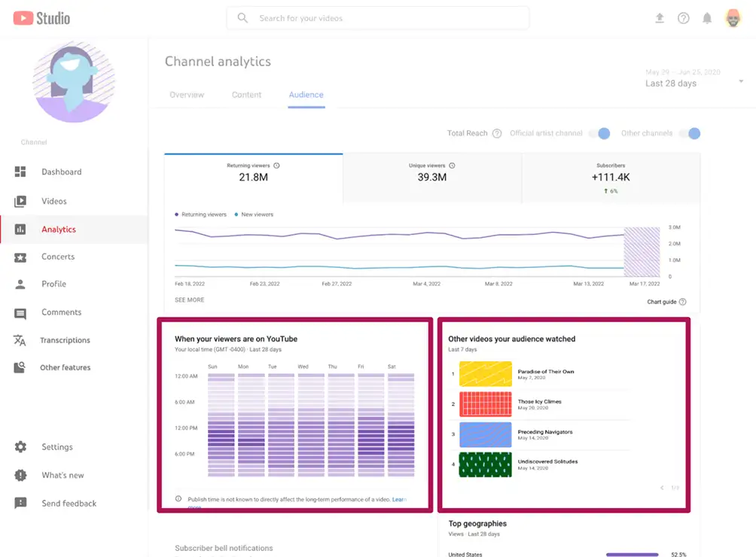Viewport: 756px width, 557px height.
Task: Click the Other features icon
Action: pyautogui.click(x=20, y=367)
